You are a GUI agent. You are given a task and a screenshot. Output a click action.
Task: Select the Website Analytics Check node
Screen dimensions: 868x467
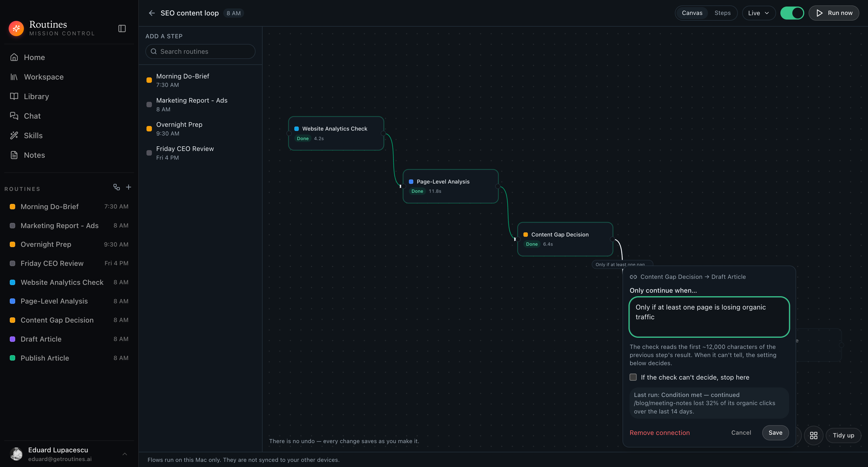(336, 134)
